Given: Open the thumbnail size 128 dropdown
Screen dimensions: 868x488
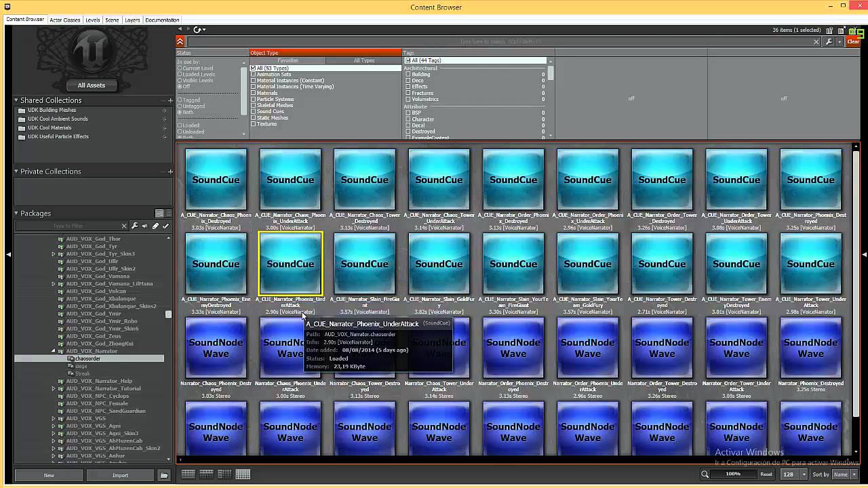Looking at the screenshot, I should coord(804,474).
